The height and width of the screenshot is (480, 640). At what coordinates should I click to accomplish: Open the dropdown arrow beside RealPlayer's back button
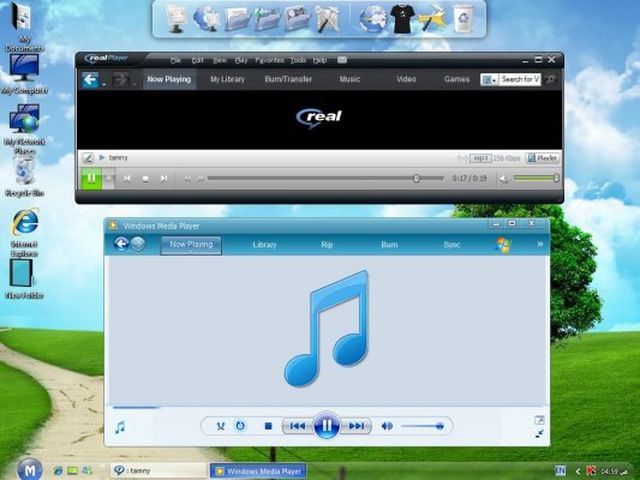104,84
